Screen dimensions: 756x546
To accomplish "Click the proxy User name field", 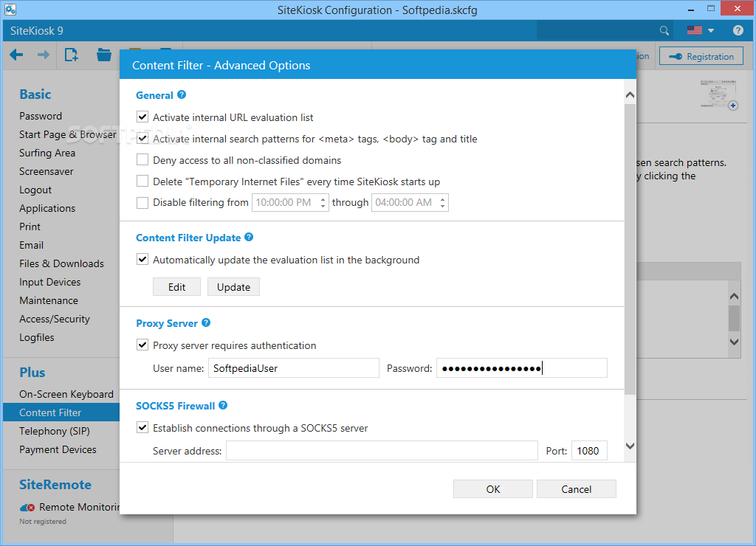I will [294, 368].
